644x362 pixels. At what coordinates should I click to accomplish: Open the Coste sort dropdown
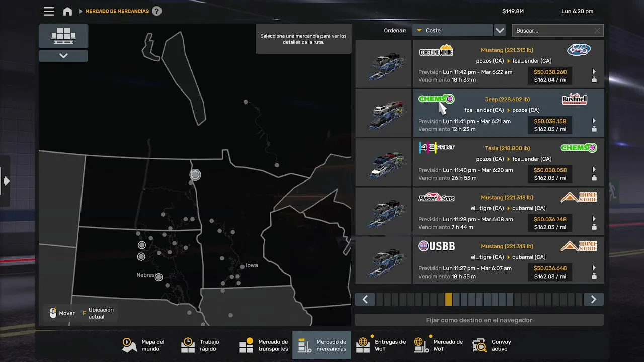point(452,30)
